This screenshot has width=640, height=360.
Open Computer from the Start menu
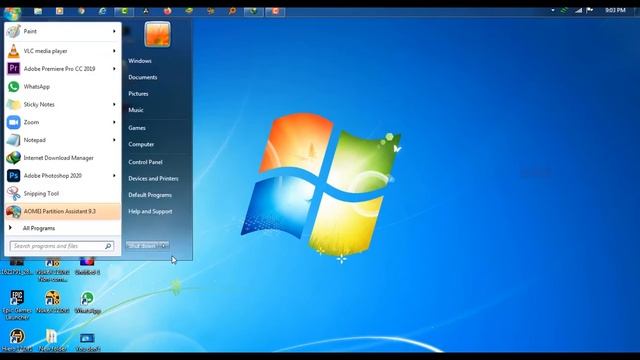[x=141, y=144]
